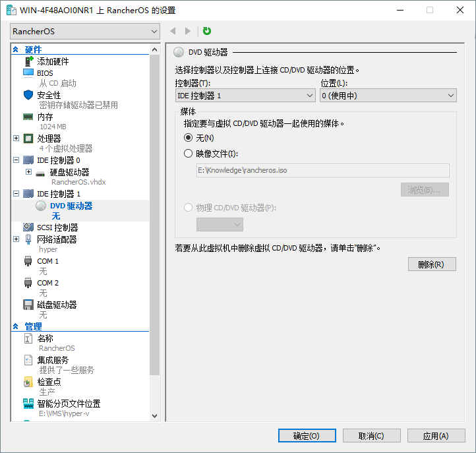Click the DVD drive disc icon in tree

point(41,206)
